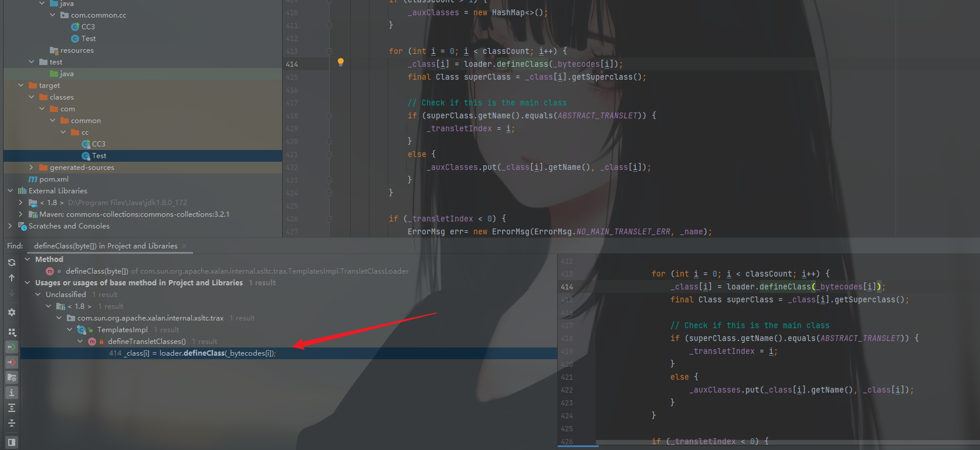The height and width of the screenshot is (450, 980).
Task: Close the defineClass(byte[]) find tab
Action: coord(184,246)
